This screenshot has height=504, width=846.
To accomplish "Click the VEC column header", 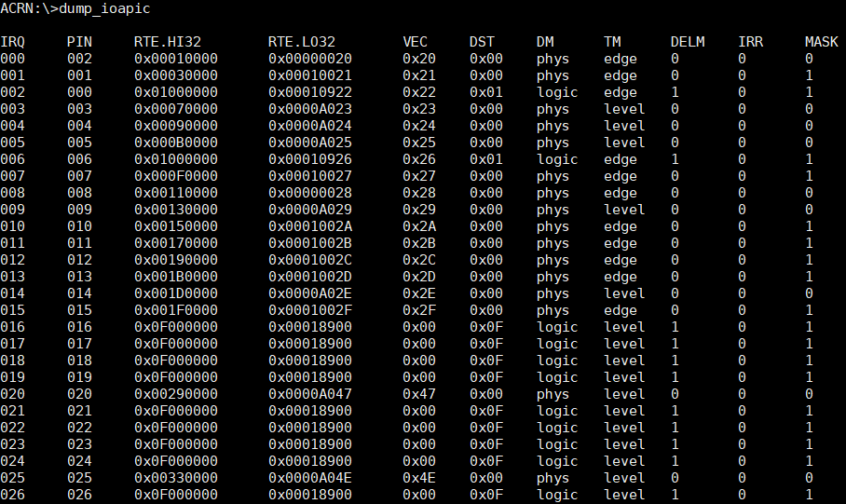I will click(415, 42).
